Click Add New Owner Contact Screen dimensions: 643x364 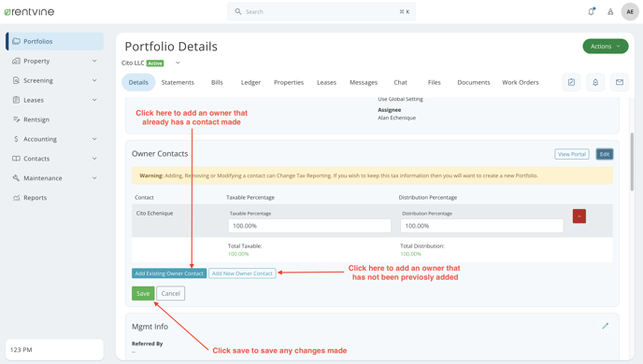pyautogui.click(x=242, y=273)
